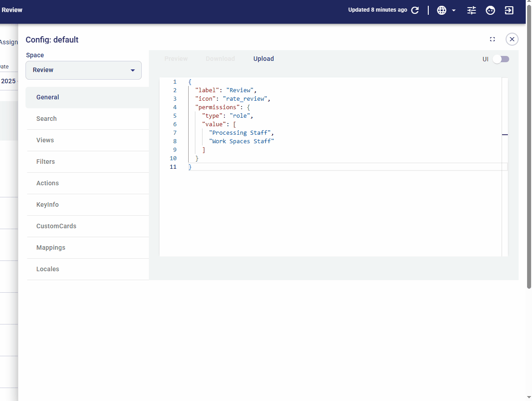Open the Space dropdown showing Review

pos(84,70)
